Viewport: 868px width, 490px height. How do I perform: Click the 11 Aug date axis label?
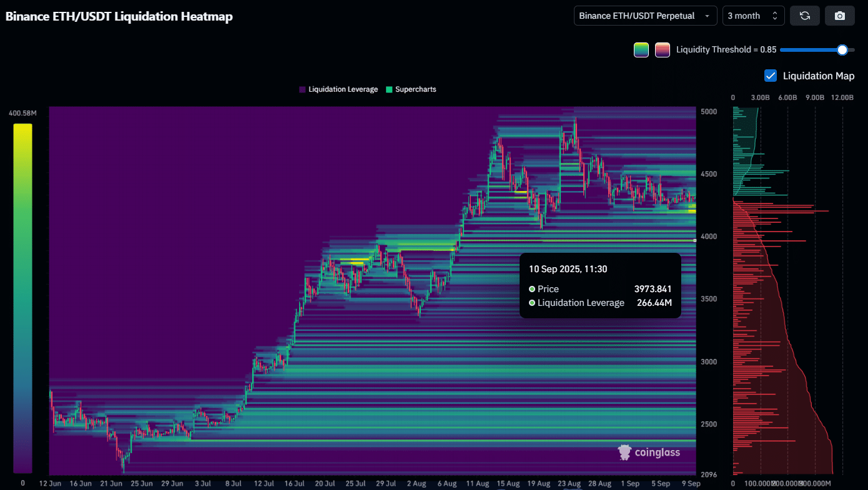[x=478, y=483]
